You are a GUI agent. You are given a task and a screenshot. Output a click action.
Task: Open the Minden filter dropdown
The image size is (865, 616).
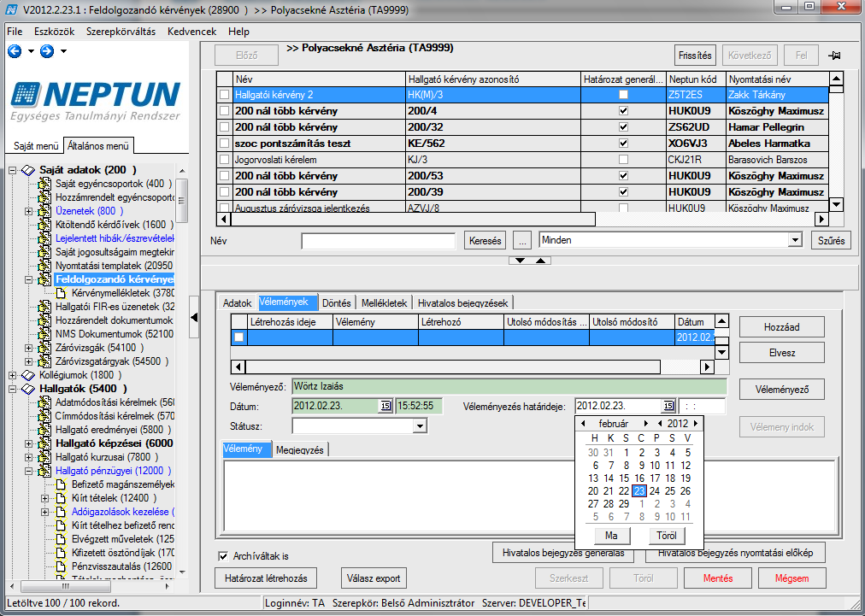(x=794, y=240)
